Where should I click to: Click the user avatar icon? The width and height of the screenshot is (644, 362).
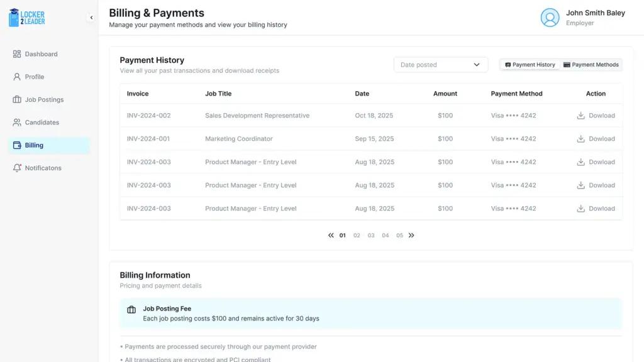coord(550,18)
